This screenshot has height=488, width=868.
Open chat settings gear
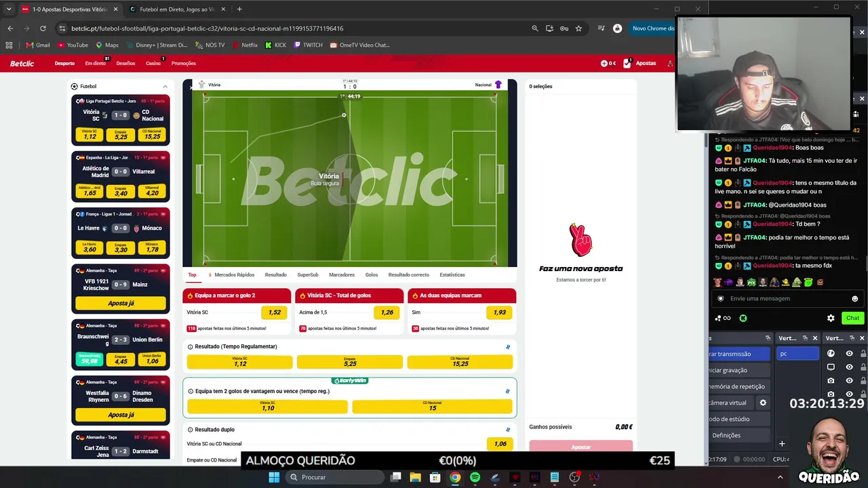tap(831, 318)
